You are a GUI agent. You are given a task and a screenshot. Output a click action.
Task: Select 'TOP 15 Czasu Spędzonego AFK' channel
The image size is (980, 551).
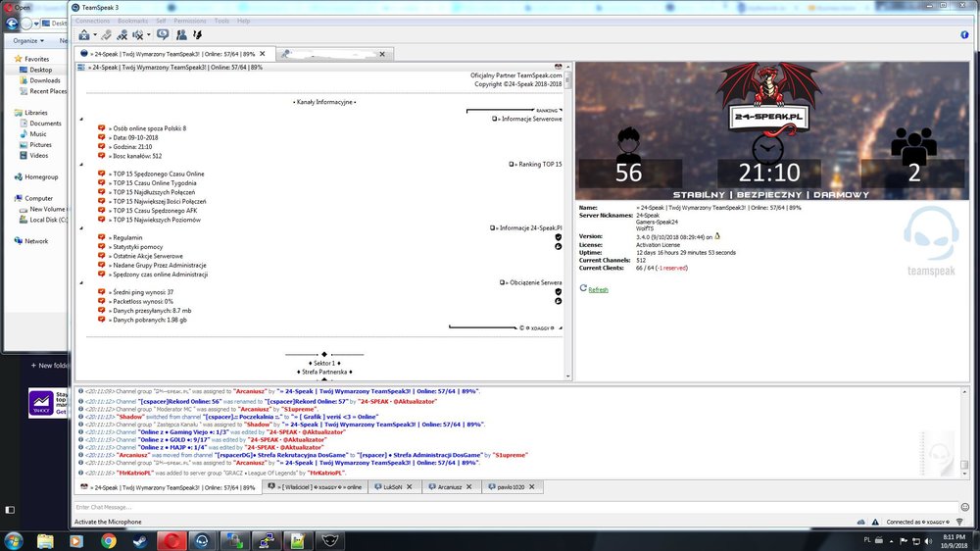(153, 211)
